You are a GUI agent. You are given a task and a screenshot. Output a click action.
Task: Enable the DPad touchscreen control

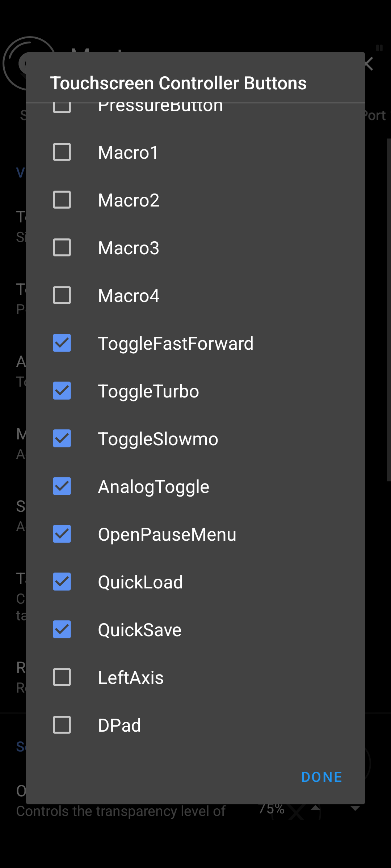(62, 725)
